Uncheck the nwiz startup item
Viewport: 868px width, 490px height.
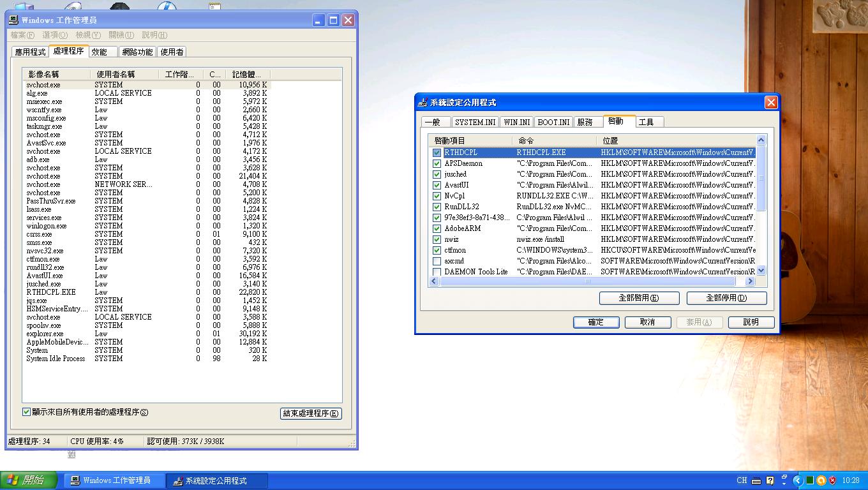(437, 239)
